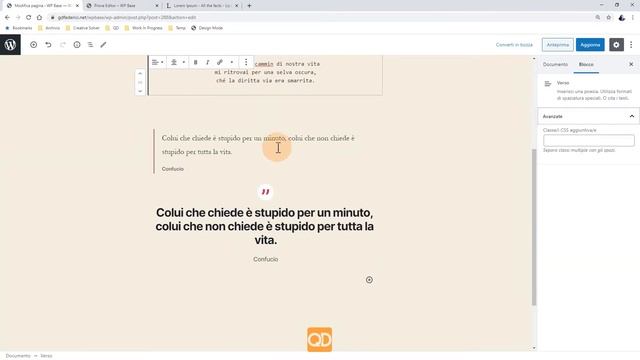Go back in browser
This screenshot has height=360, width=640.
(7, 18)
